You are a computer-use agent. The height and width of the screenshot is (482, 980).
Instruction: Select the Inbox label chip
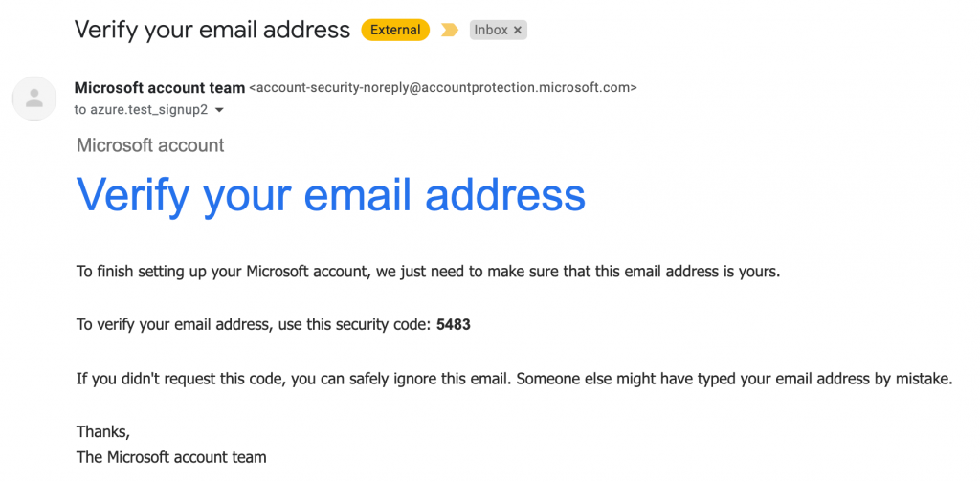coord(498,30)
